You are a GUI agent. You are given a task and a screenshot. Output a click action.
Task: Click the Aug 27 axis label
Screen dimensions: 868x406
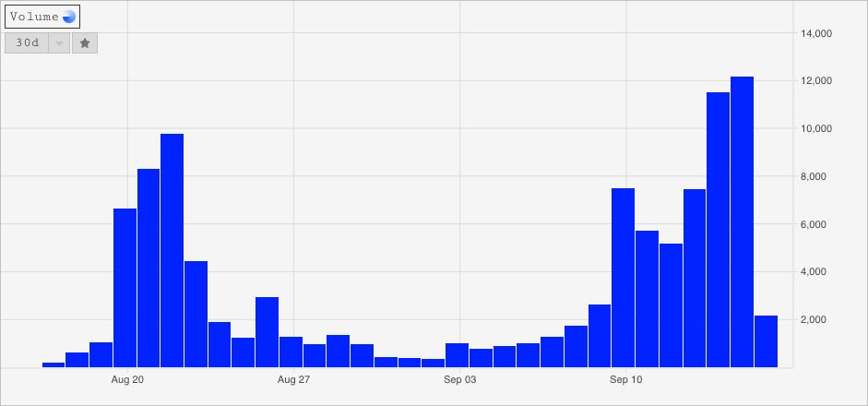coord(294,380)
